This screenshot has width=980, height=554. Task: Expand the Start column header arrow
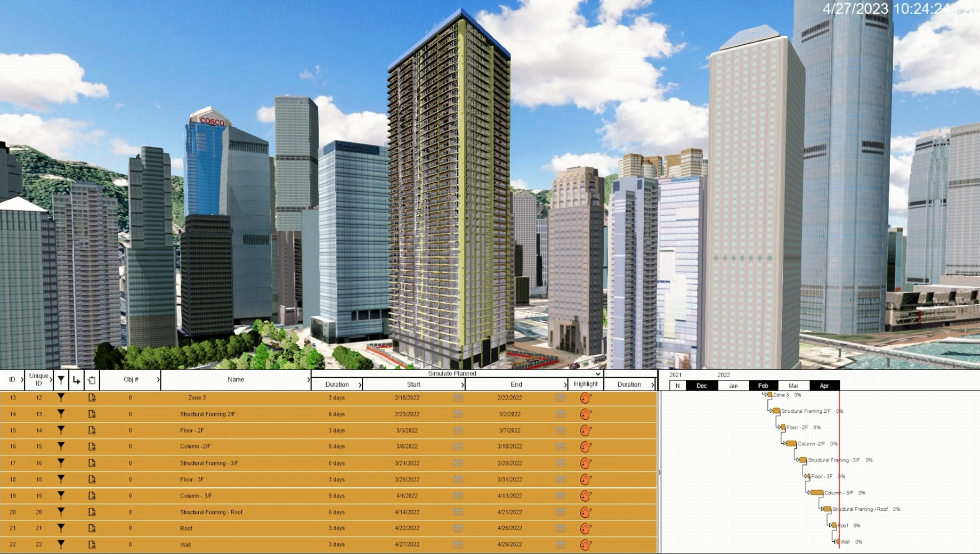(x=463, y=385)
